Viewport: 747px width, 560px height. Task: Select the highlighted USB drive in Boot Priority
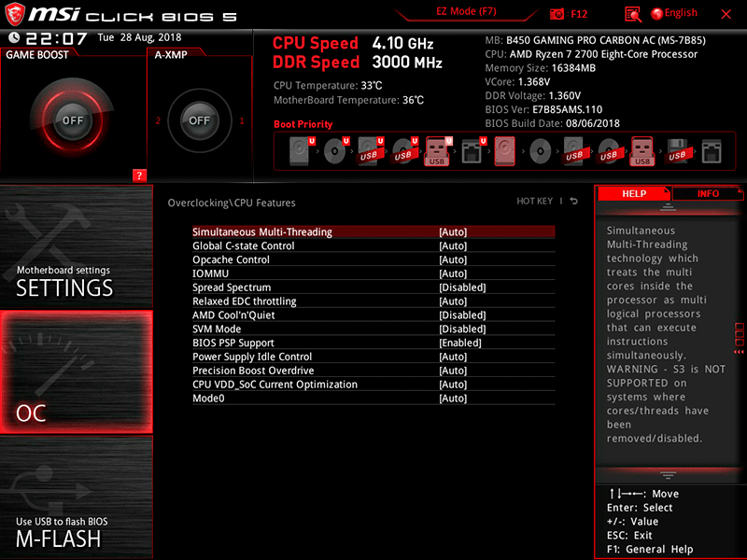[x=437, y=150]
